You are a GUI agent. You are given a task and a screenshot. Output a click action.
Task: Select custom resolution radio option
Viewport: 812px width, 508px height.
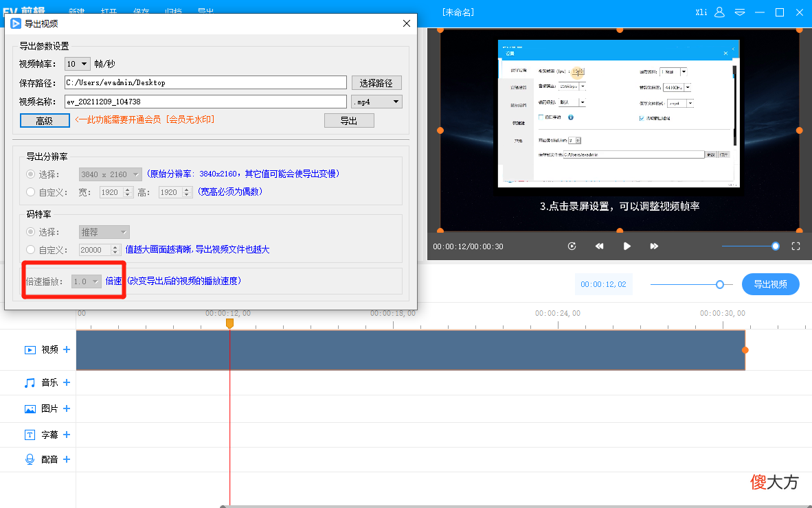[30, 192]
